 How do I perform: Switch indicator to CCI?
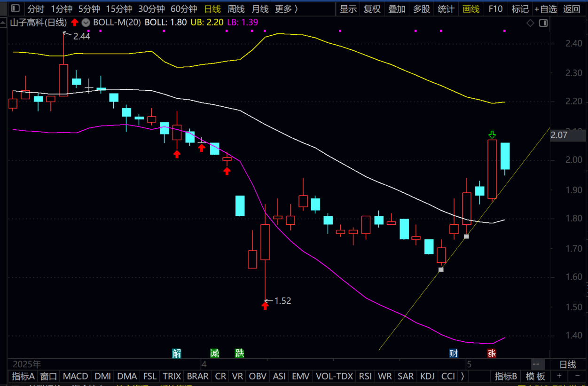[448, 376]
